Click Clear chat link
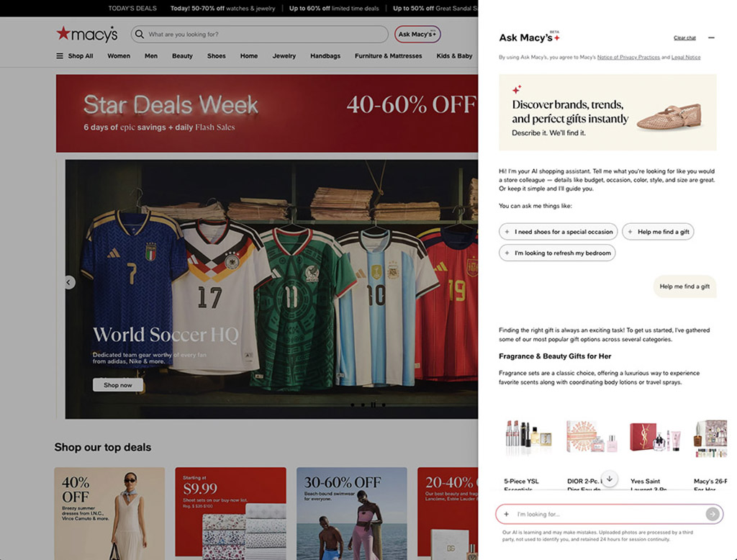 tap(684, 37)
